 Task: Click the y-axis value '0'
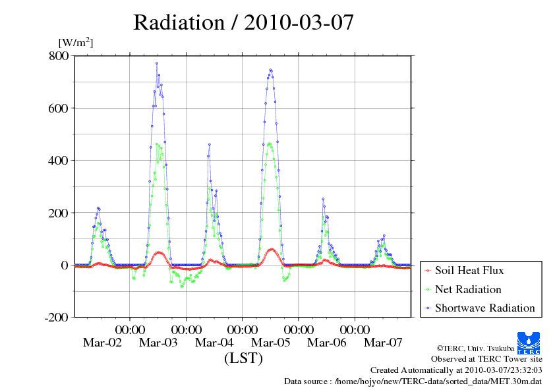click(65, 266)
